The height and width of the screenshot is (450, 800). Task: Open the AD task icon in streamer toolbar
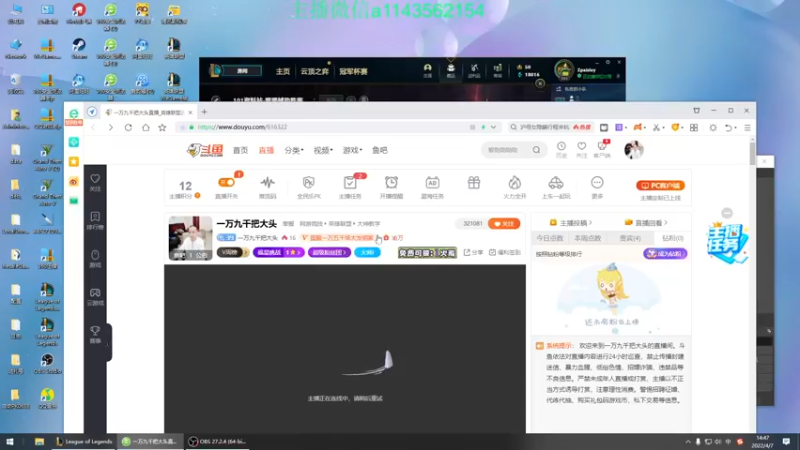click(432, 183)
